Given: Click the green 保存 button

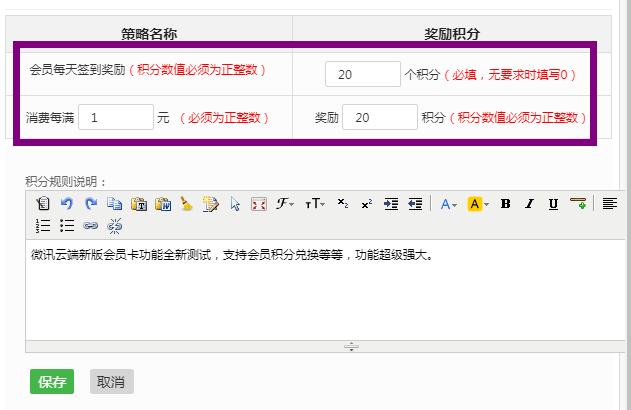Looking at the screenshot, I should pyautogui.click(x=52, y=381).
